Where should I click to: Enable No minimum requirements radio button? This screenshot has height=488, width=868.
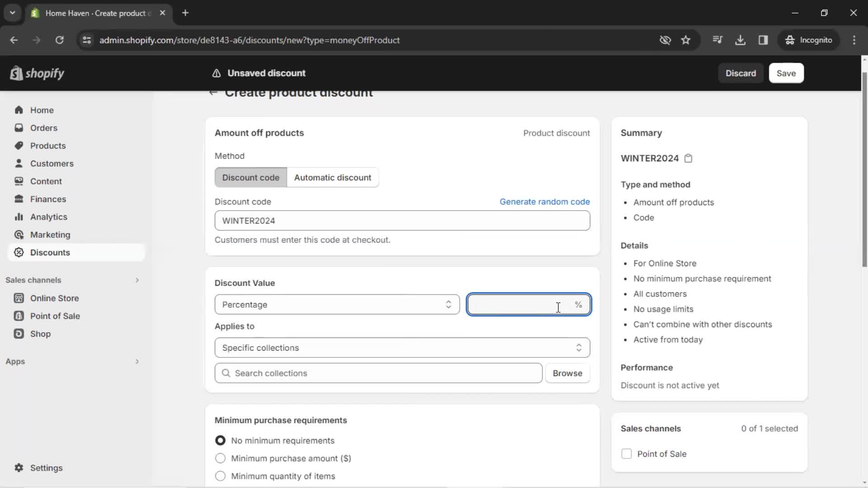tap(219, 441)
